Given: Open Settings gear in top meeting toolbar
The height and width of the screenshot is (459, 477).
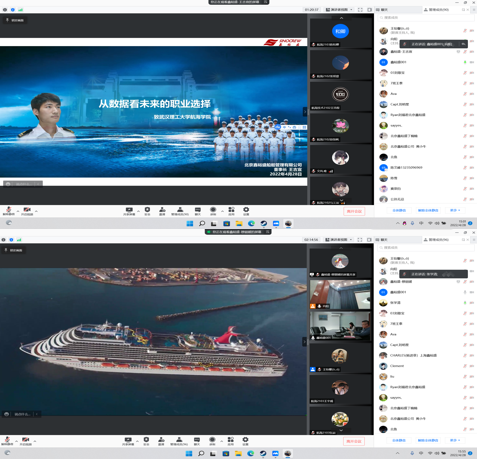Looking at the screenshot, I should pos(246,211).
